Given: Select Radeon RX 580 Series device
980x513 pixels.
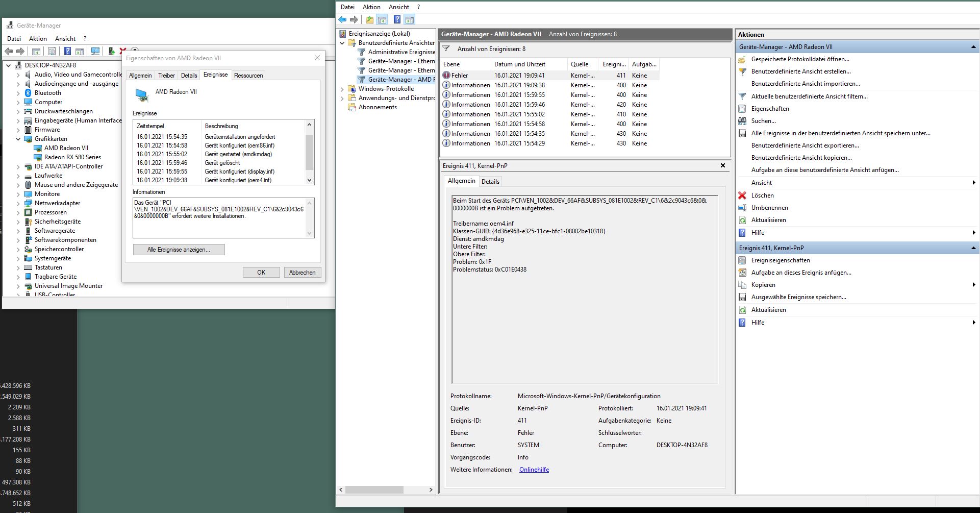Looking at the screenshot, I should pyautogui.click(x=72, y=157).
